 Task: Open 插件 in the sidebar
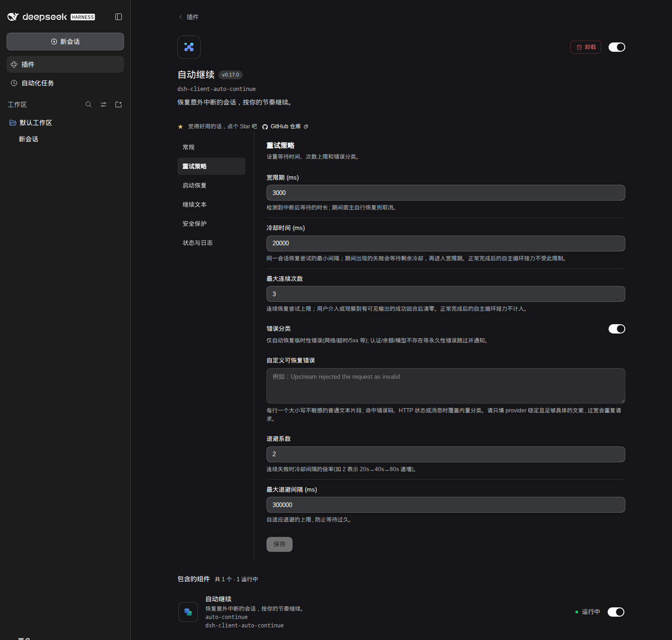[65, 64]
